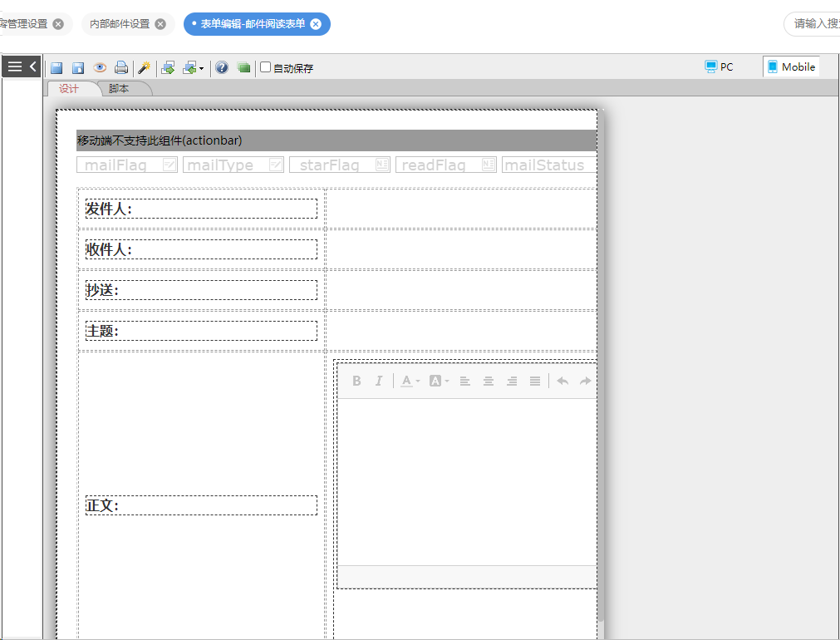Select the starFlag field

340,165
